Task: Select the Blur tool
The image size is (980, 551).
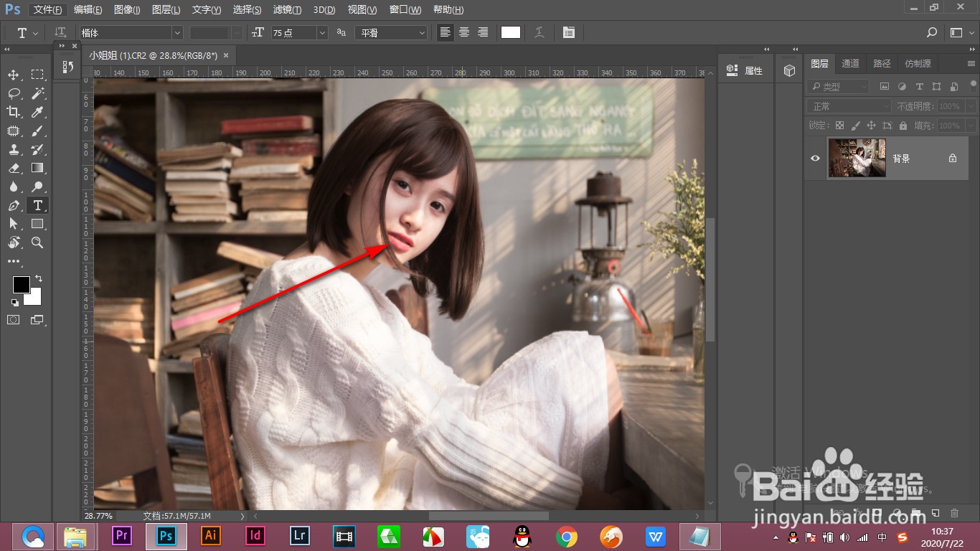Action: tap(14, 187)
